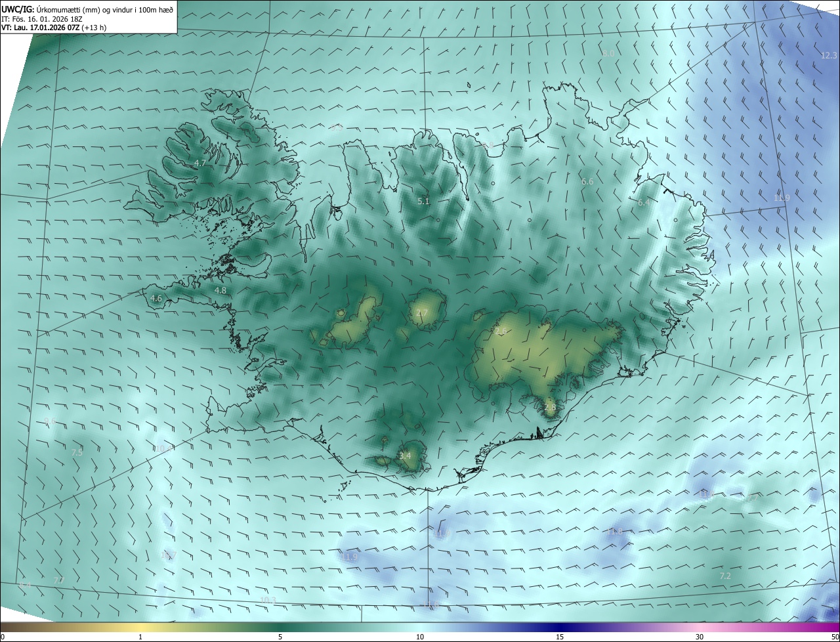Click the 50 tick on the colour scale
Image resolution: width=840 pixels, height=642 pixels.
pyautogui.click(x=835, y=637)
